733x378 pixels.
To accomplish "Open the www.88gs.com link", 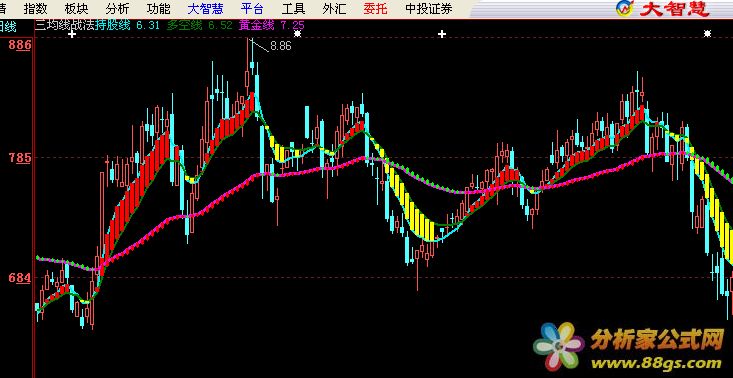I will point(656,363).
